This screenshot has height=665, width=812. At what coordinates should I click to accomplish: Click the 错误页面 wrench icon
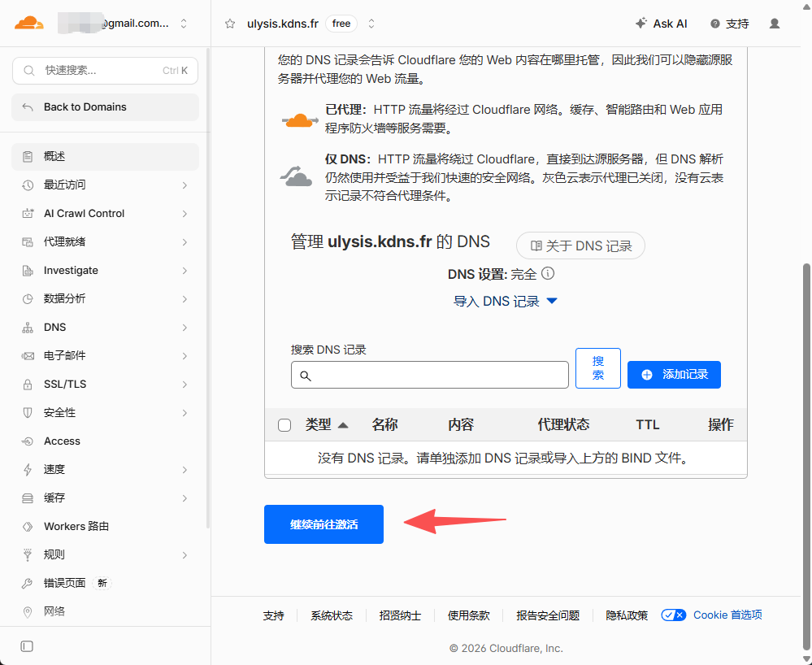28,583
